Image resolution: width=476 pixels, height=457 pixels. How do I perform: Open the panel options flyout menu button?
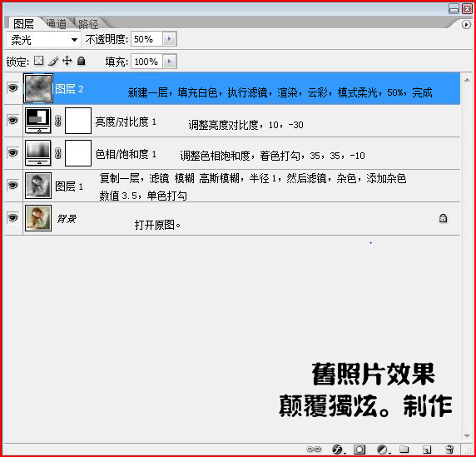click(x=466, y=25)
